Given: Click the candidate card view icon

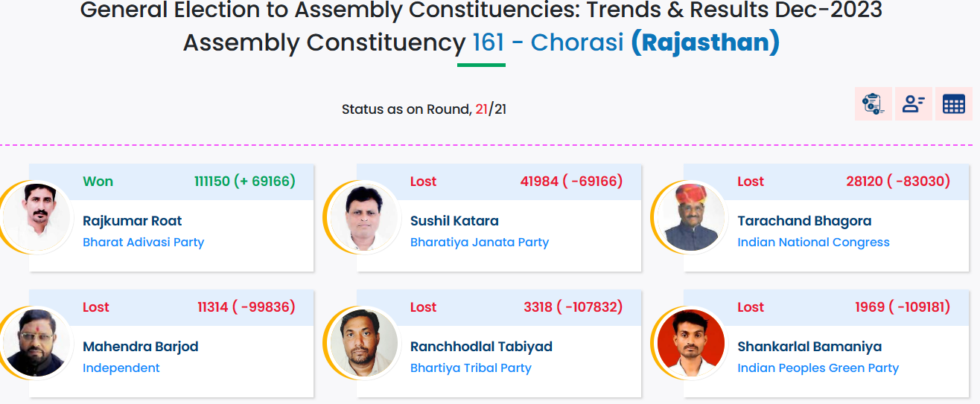Looking at the screenshot, I should click(x=913, y=104).
